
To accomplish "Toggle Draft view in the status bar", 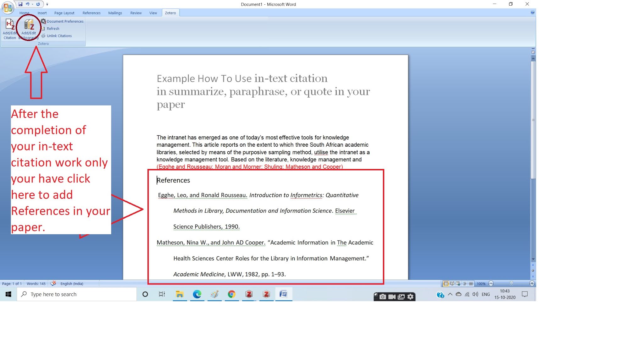I will 470,283.
